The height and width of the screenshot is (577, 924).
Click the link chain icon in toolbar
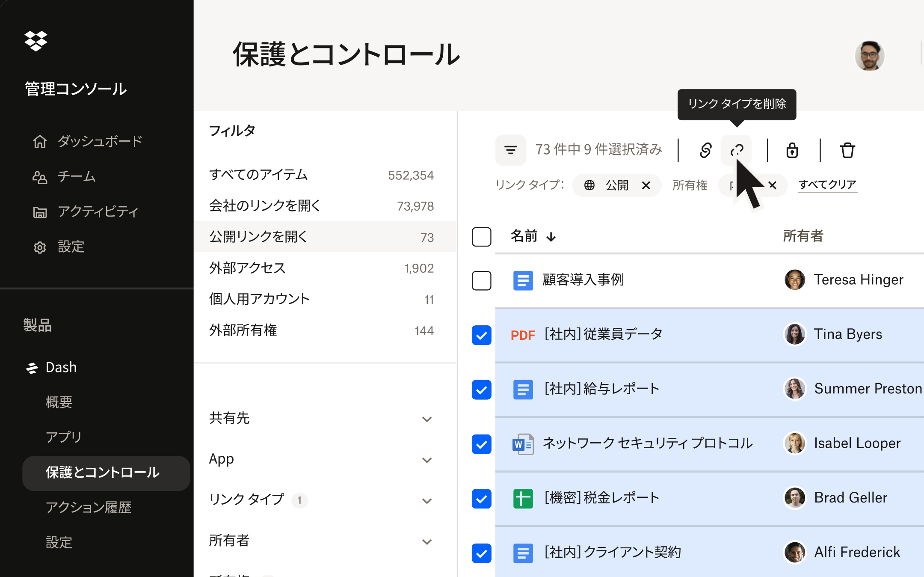706,150
